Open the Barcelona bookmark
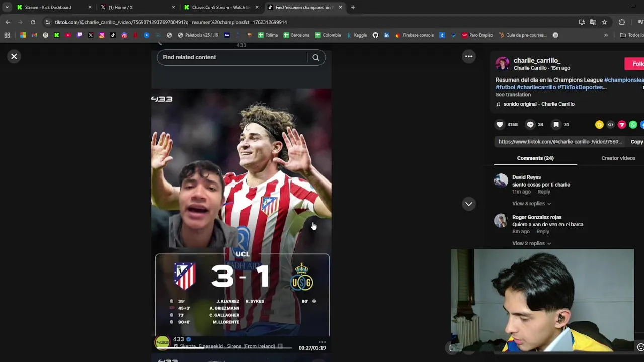Viewport: 644px width, 362px height. (296, 35)
